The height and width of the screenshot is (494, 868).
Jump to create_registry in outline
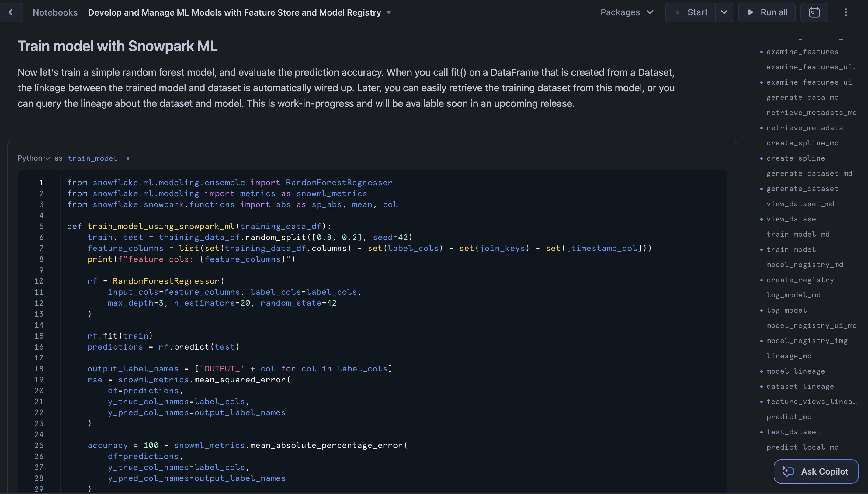click(800, 280)
